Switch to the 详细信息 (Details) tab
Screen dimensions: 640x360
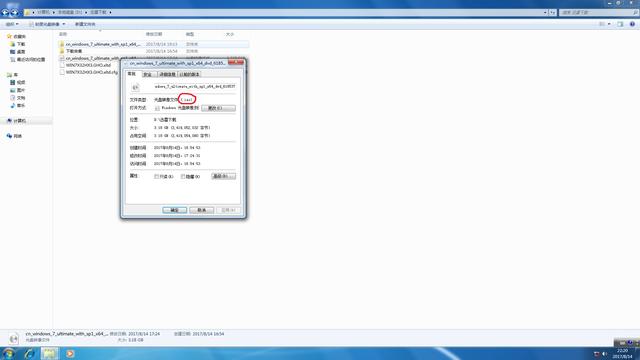tap(167, 74)
